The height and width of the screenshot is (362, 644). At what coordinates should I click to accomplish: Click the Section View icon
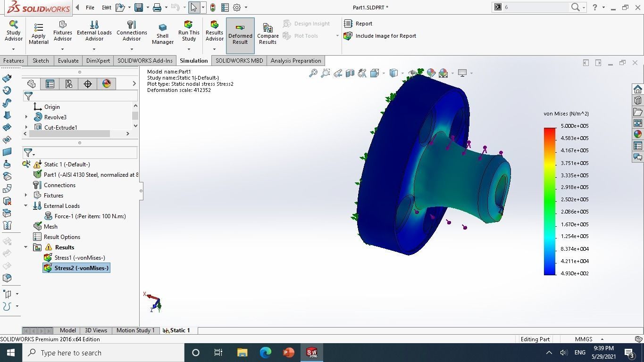tap(350, 73)
